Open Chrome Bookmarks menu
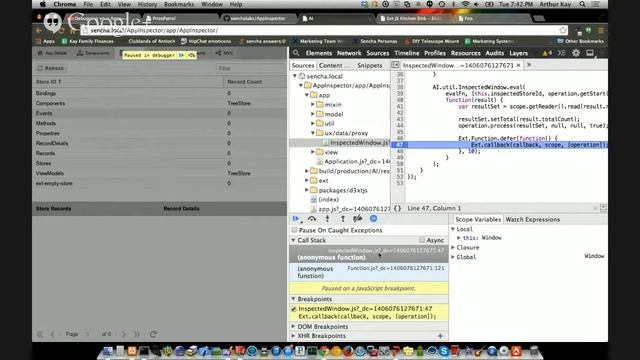The image size is (640, 360). tap(179, 4)
